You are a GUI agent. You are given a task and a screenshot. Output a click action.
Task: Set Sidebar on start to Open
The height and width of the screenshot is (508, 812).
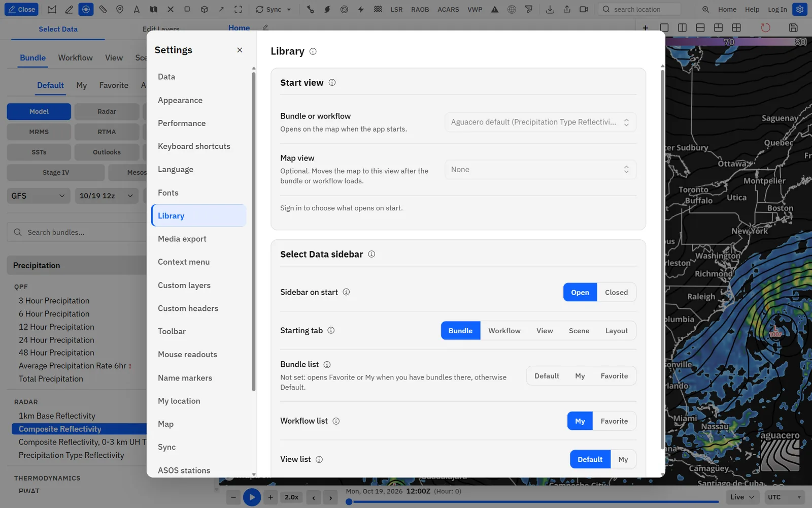coord(580,292)
